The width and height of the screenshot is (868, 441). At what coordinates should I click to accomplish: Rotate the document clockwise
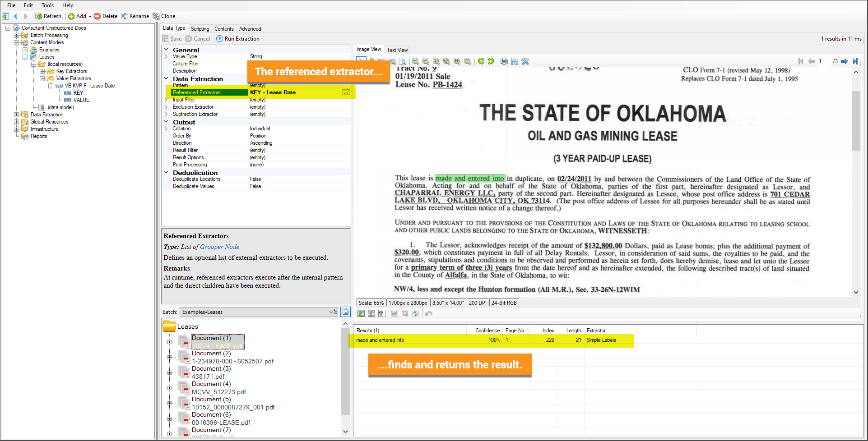click(x=481, y=61)
